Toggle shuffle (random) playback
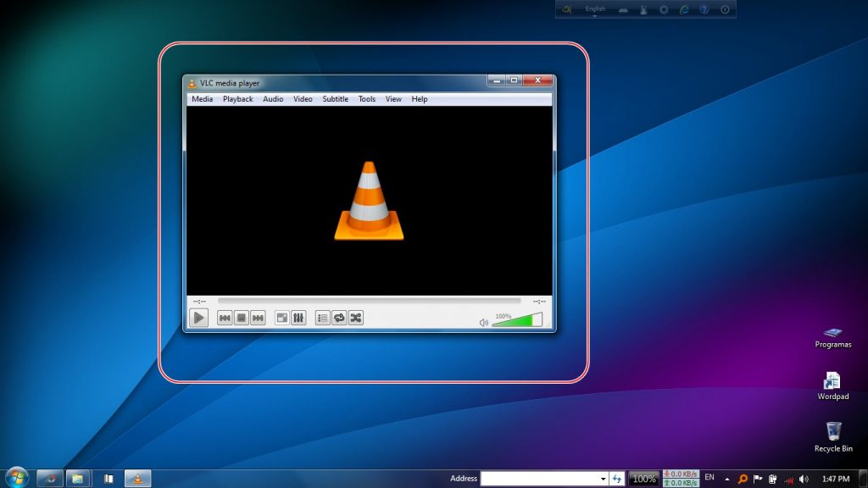The width and height of the screenshot is (868, 488). click(x=356, y=318)
